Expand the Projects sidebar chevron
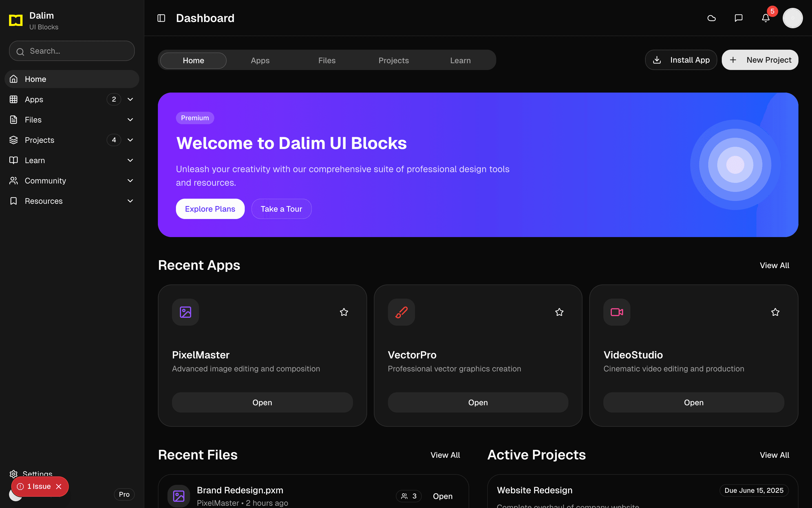812x508 pixels. 130,140
